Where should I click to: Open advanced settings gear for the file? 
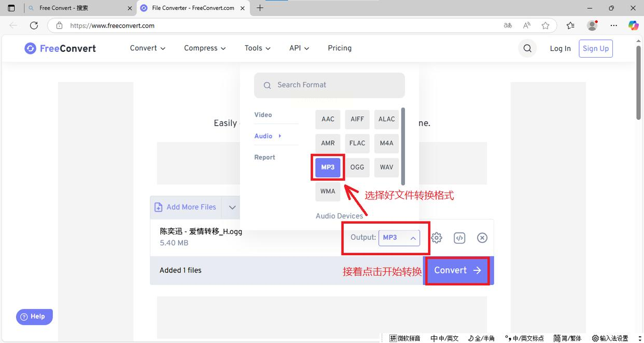437,238
